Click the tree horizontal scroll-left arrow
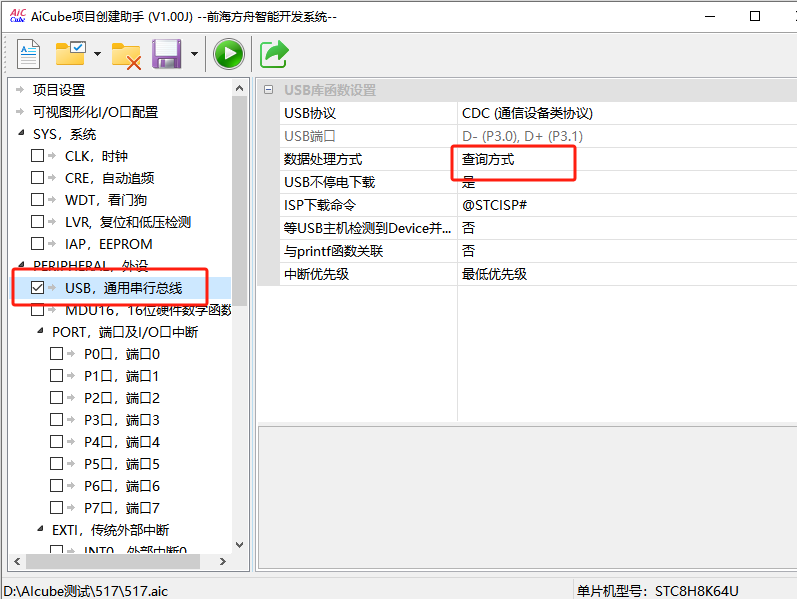 [17, 561]
